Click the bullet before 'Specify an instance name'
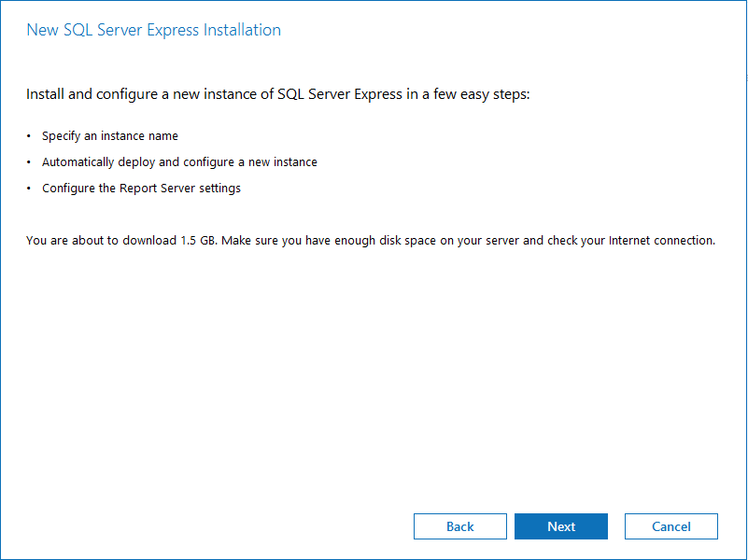The height and width of the screenshot is (560, 748). [29, 136]
